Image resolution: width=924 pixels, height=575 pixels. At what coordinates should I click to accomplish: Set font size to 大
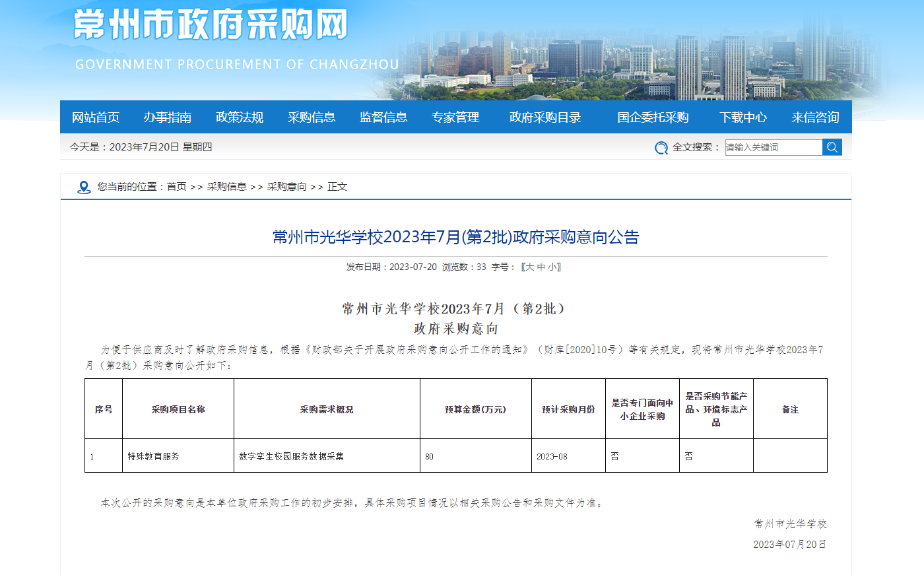529,267
